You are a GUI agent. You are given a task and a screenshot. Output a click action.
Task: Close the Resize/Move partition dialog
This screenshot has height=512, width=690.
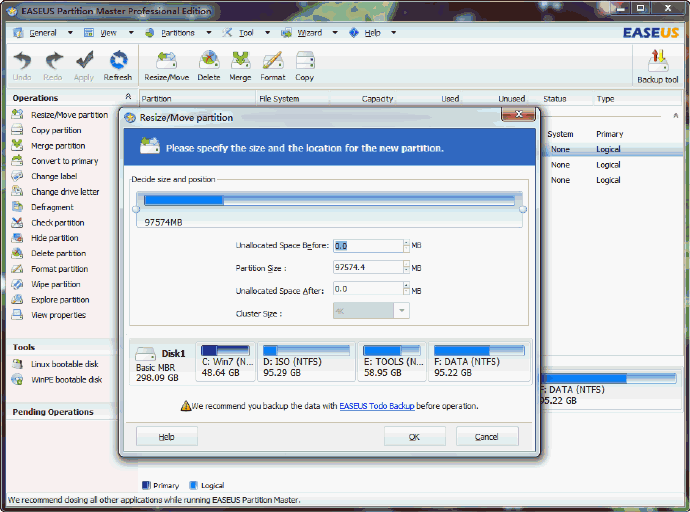(x=518, y=114)
